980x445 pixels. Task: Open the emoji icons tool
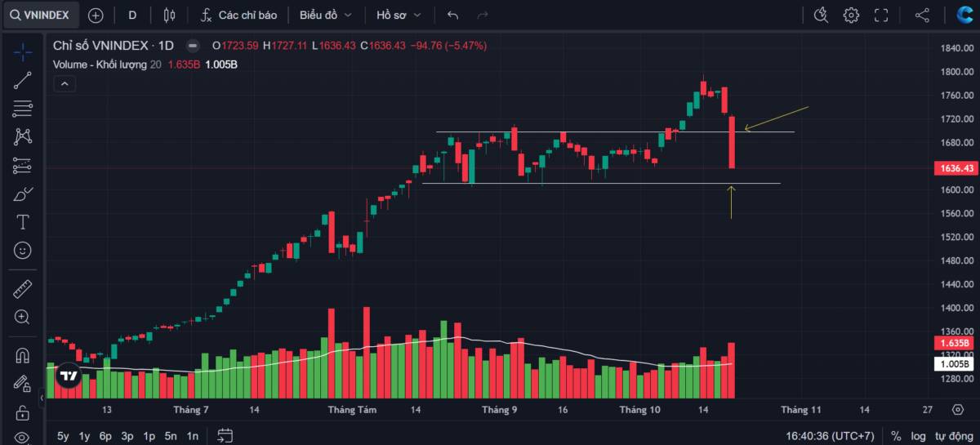(22, 250)
